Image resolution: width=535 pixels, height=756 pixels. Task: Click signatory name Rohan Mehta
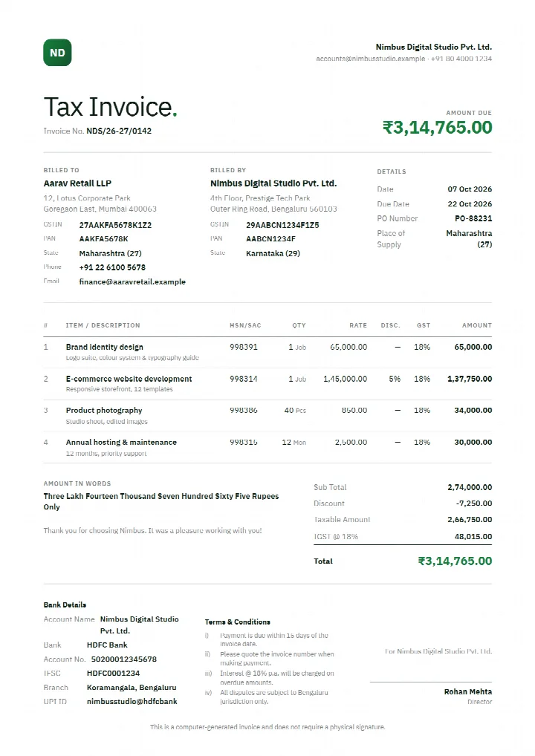[468, 691]
